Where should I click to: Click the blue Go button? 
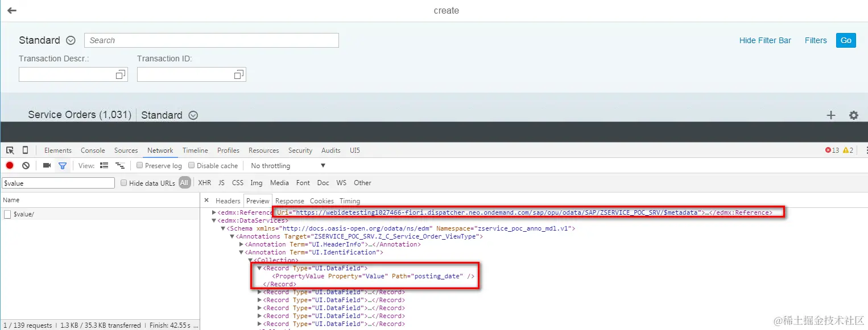click(x=846, y=40)
